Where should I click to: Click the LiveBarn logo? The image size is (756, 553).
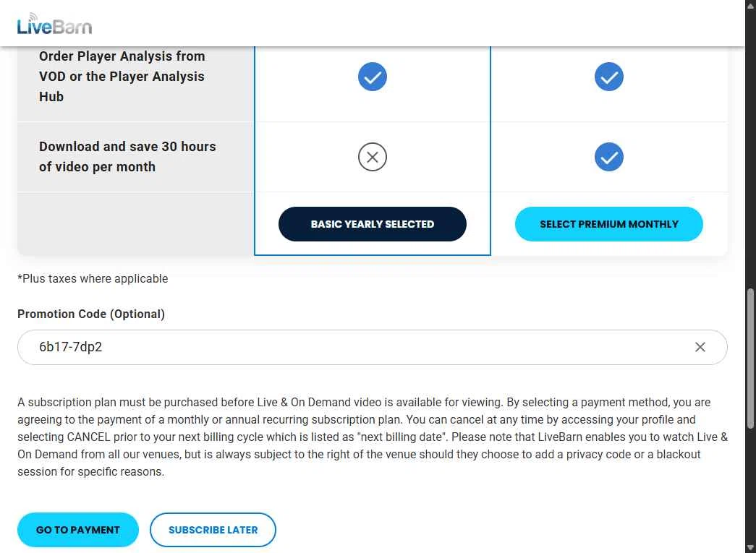[54, 25]
